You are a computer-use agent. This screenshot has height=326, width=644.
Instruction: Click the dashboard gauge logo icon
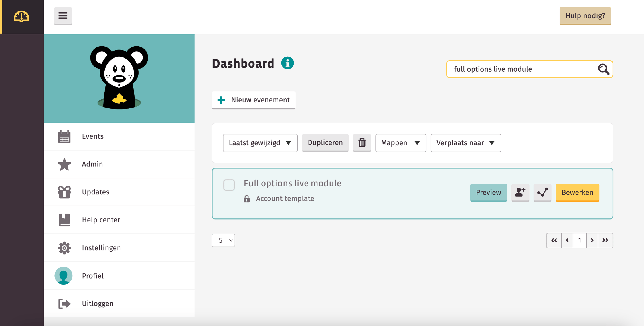tap(21, 17)
